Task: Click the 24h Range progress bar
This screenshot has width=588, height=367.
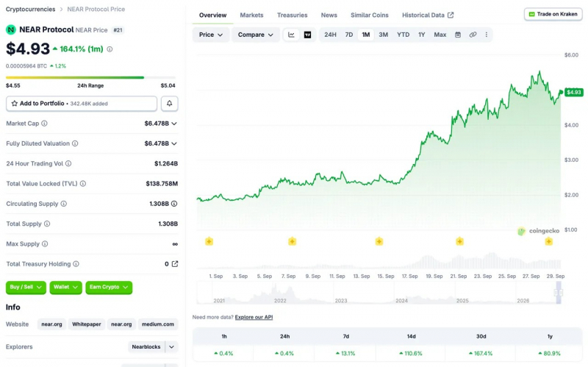Action: [x=90, y=78]
